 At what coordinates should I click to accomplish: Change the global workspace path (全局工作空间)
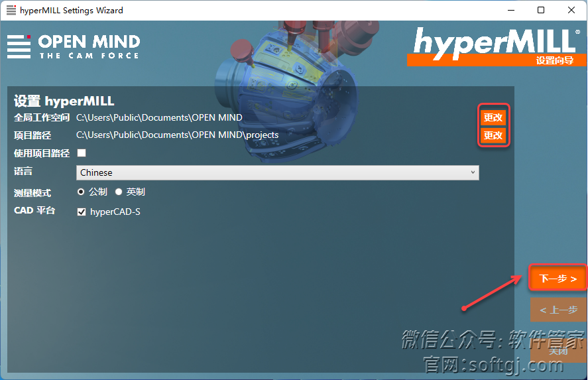coord(493,117)
